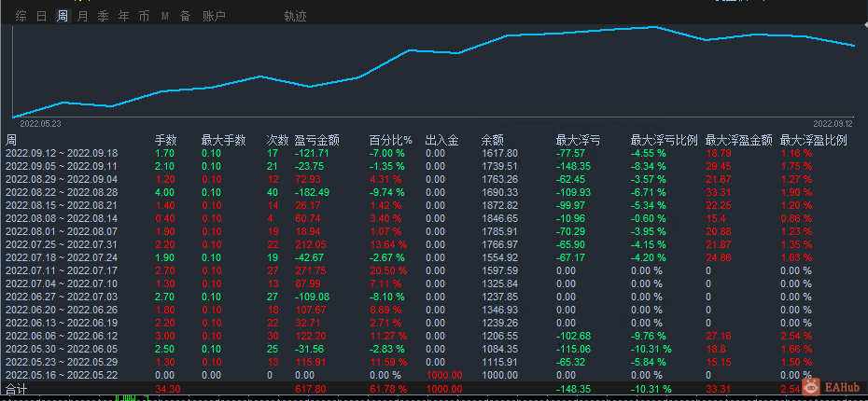Switch to the 日 daily tab
Viewport: 868px width, 401px height.
pyautogui.click(x=41, y=17)
